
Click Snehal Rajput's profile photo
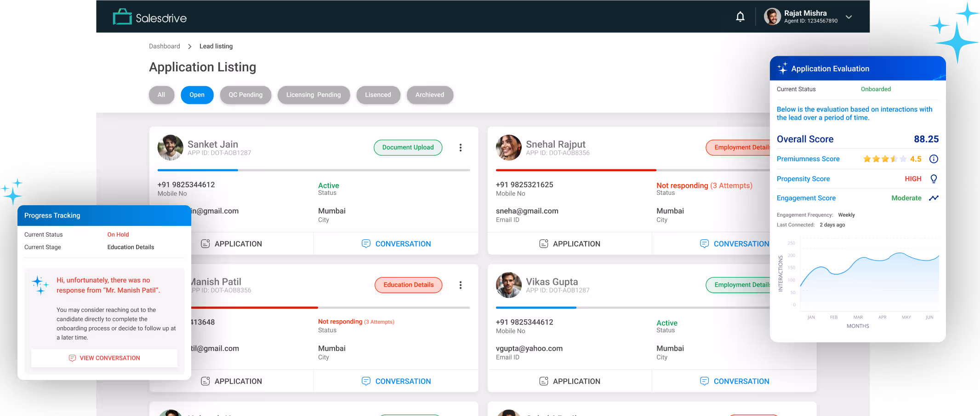[x=509, y=147]
